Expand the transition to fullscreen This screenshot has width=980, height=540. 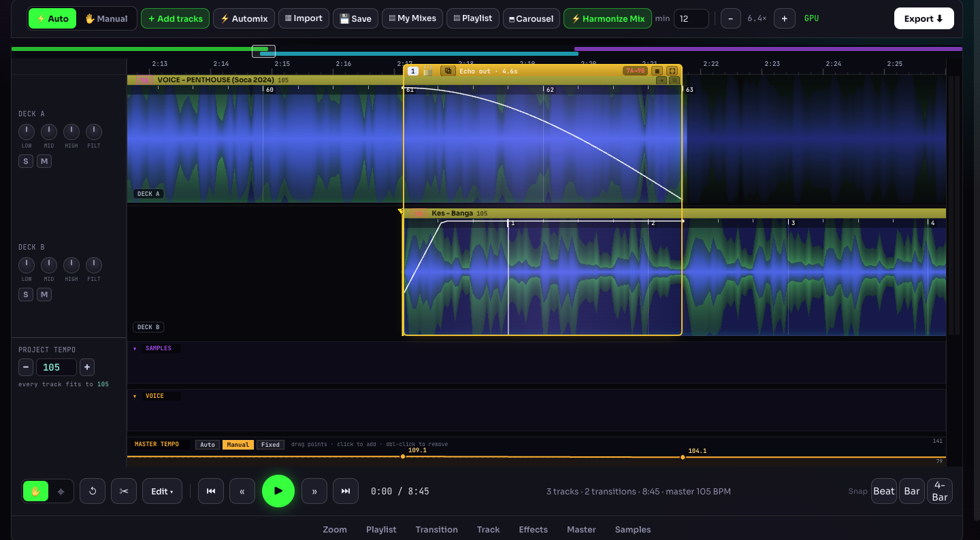(672, 71)
